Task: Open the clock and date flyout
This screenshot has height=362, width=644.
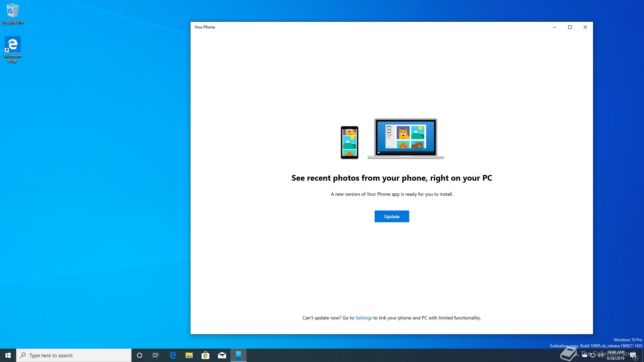Action: pyautogui.click(x=615, y=355)
